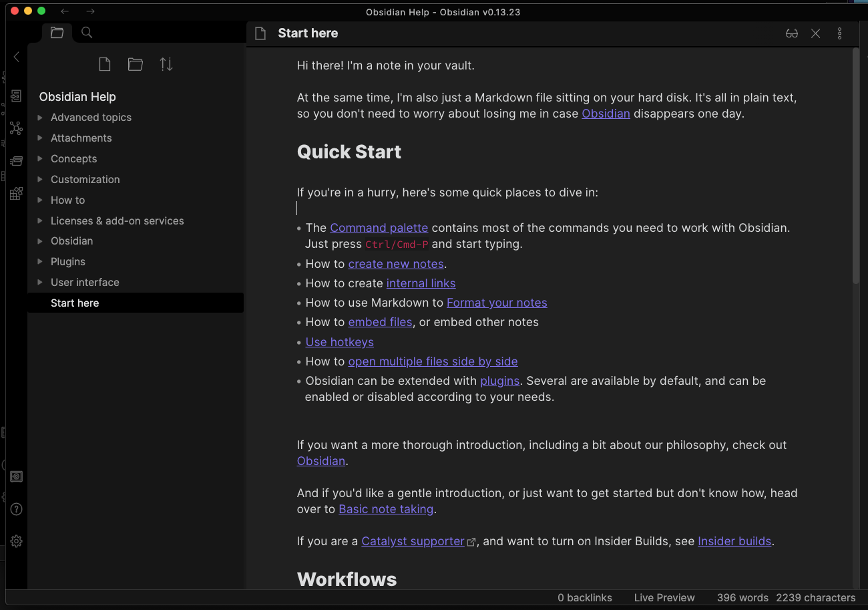Follow the Insider builds link

click(x=734, y=541)
